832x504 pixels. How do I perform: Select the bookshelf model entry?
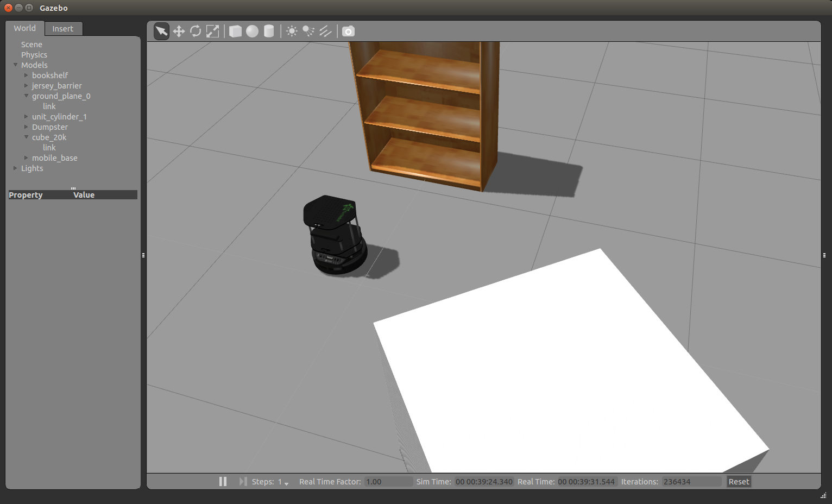[x=50, y=75]
